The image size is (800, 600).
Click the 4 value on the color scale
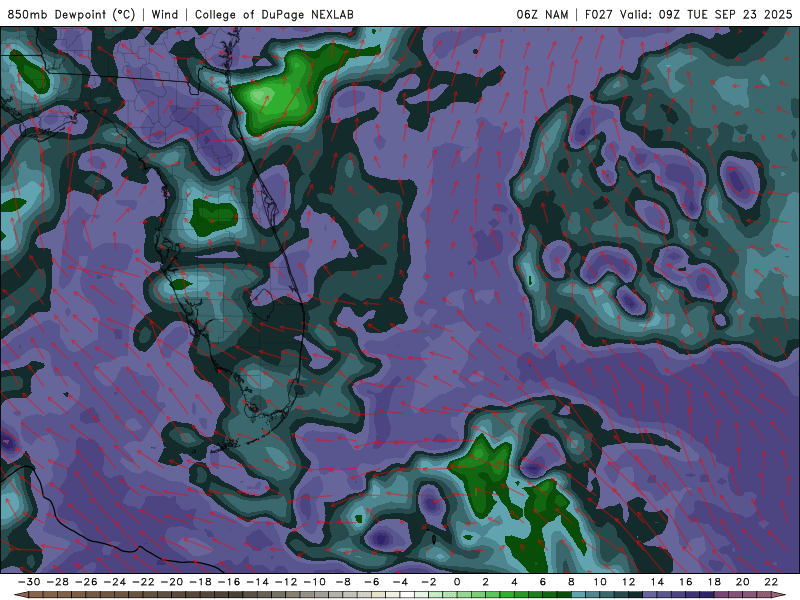click(514, 582)
